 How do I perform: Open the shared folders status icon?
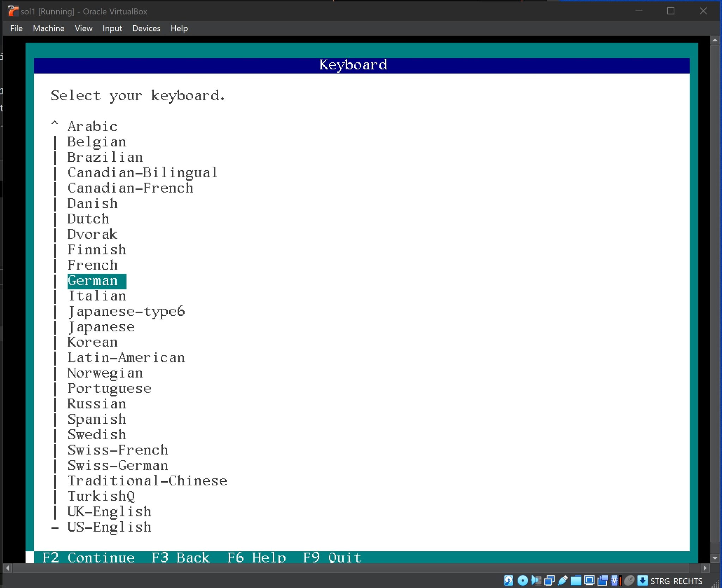[x=575, y=581]
